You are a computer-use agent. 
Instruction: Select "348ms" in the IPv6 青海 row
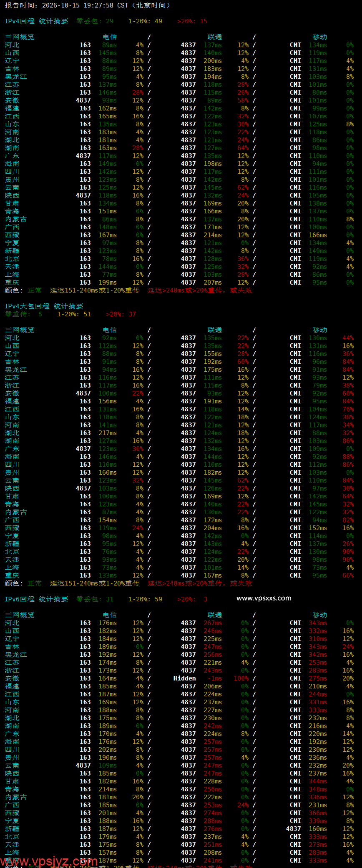(x=318, y=789)
